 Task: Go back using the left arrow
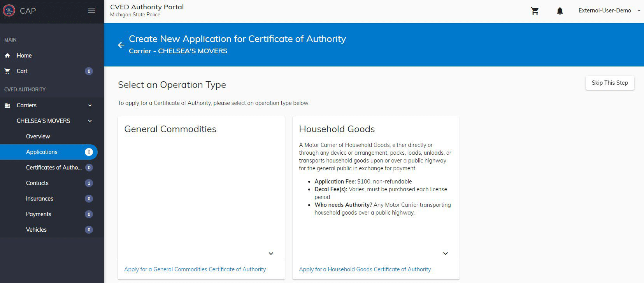click(121, 45)
